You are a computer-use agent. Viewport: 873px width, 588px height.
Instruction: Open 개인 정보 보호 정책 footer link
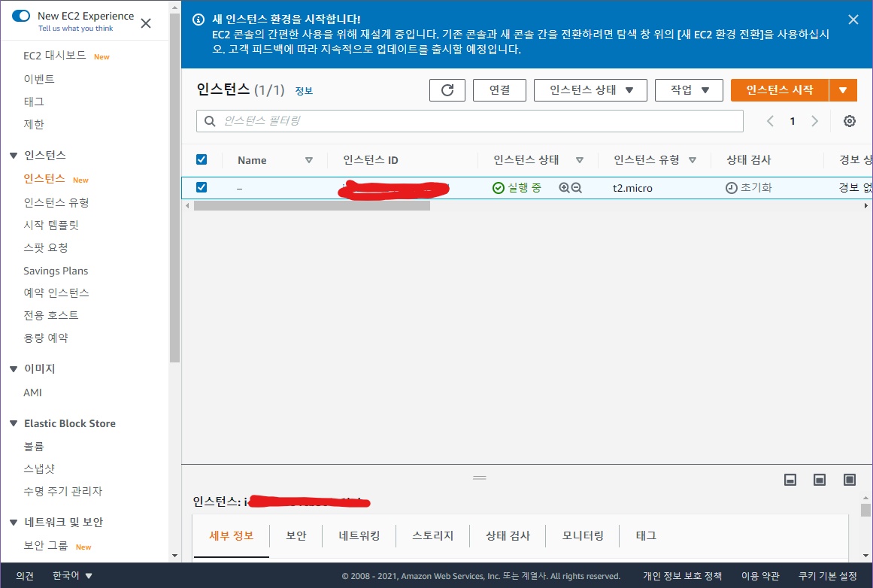(x=682, y=576)
